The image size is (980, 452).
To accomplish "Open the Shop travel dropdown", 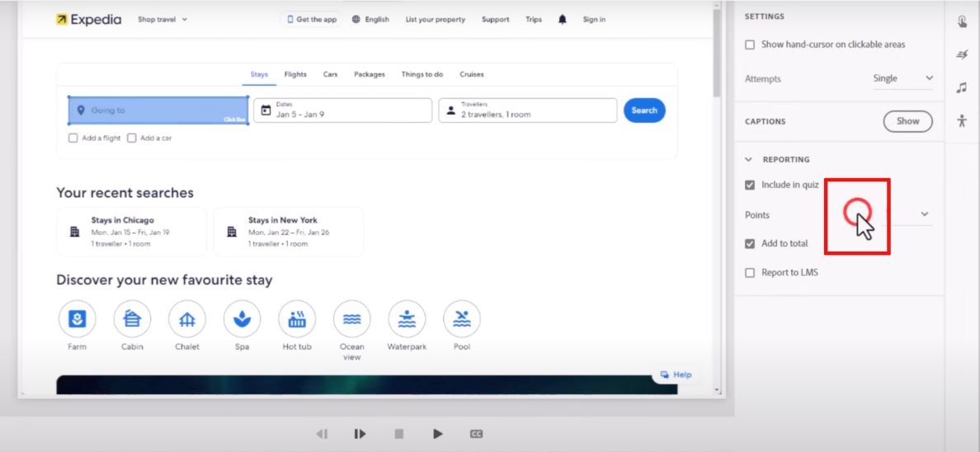I will point(163,19).
